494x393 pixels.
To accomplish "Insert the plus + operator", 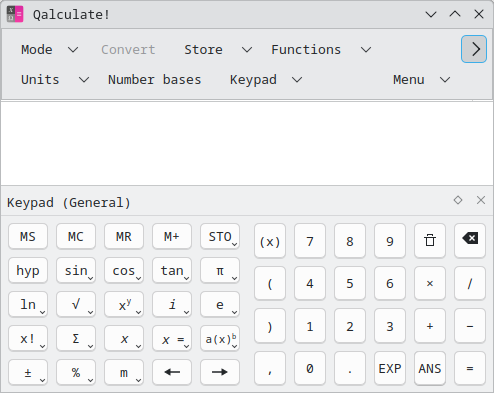I will coord(430,326).
